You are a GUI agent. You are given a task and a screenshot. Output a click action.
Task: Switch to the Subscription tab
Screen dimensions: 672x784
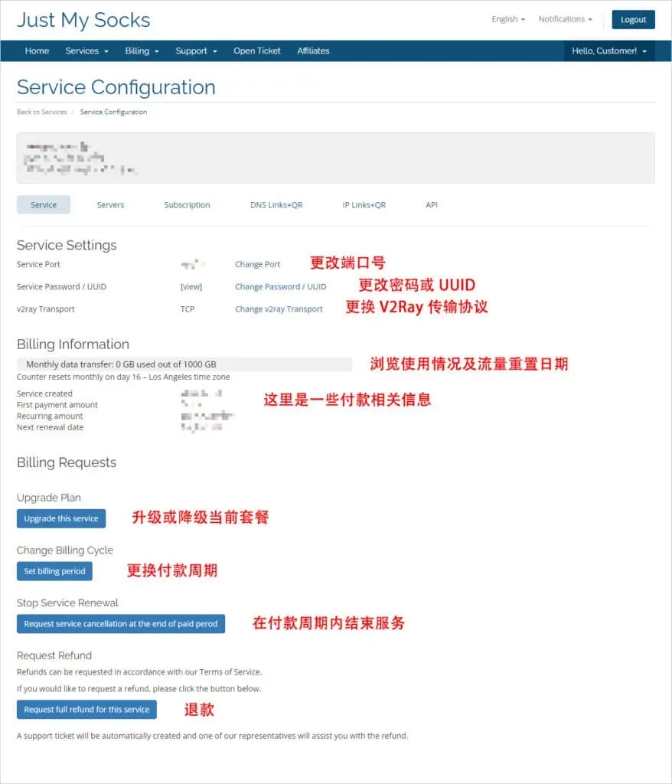(x=187, y=205)
